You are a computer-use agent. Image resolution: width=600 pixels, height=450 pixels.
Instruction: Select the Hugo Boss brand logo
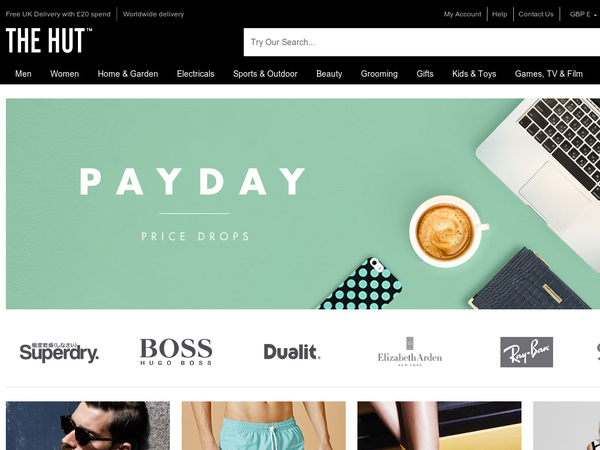[x=176, y=352]
